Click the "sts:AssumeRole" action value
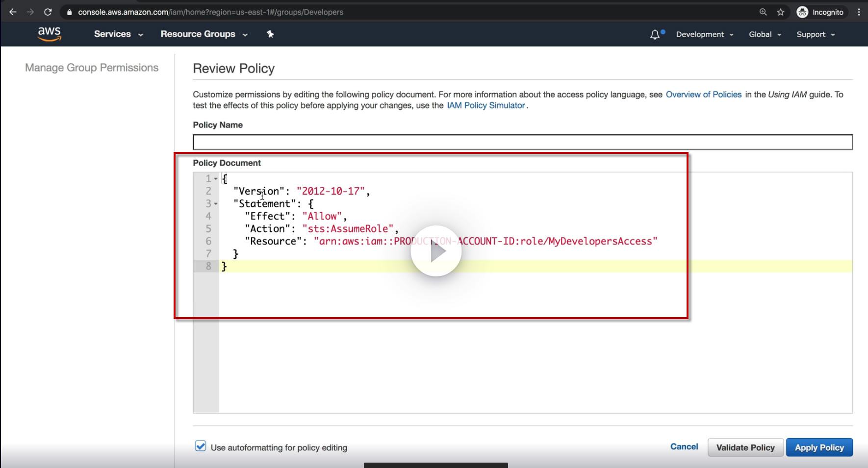This screenshot has height=468, width=868. click(348, 229)
